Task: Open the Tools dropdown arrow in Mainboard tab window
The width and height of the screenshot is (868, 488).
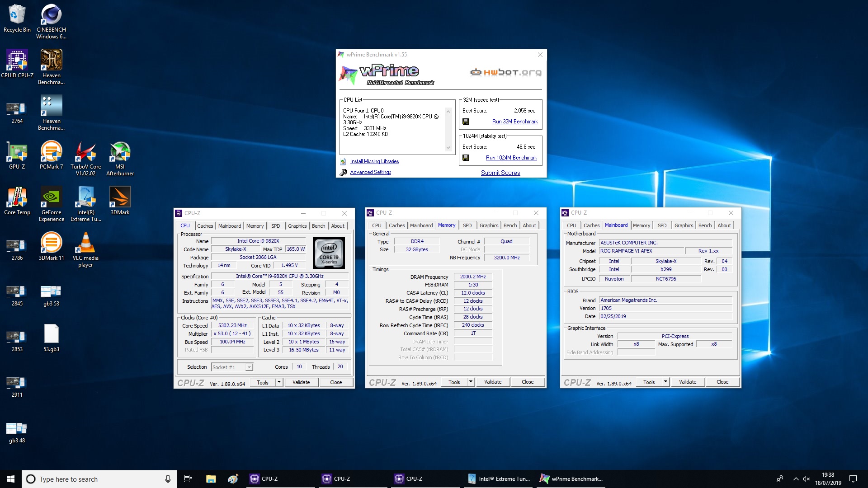Action: click(665, 382)
